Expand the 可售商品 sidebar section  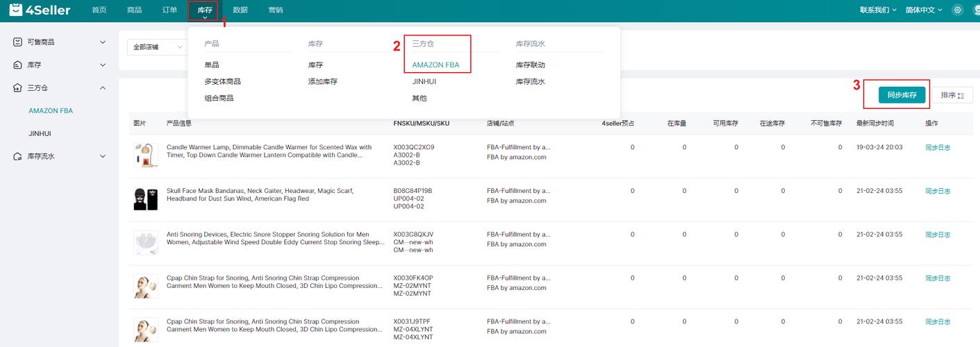[103, 42]
